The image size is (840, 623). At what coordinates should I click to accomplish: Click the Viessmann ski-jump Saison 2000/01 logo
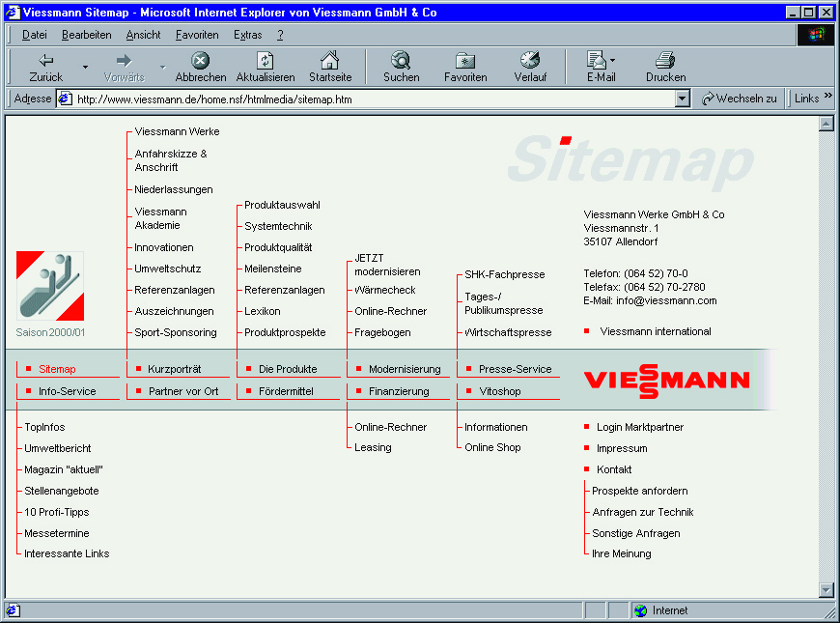tap(50, 286)
